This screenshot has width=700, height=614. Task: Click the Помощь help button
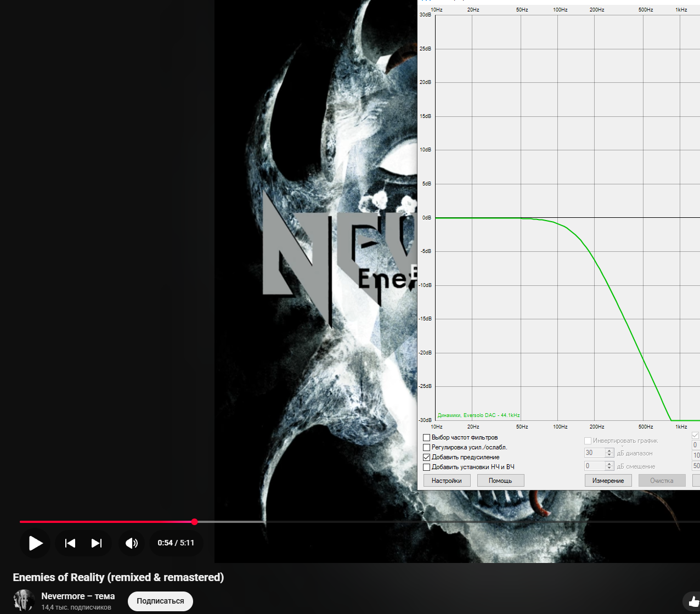(500, 481)
